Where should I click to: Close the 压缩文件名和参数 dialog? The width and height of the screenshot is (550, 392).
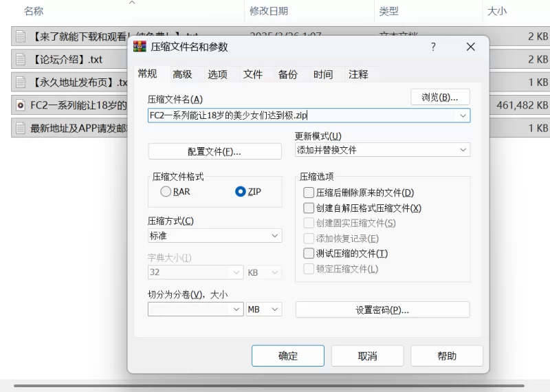tap(470, 47)
